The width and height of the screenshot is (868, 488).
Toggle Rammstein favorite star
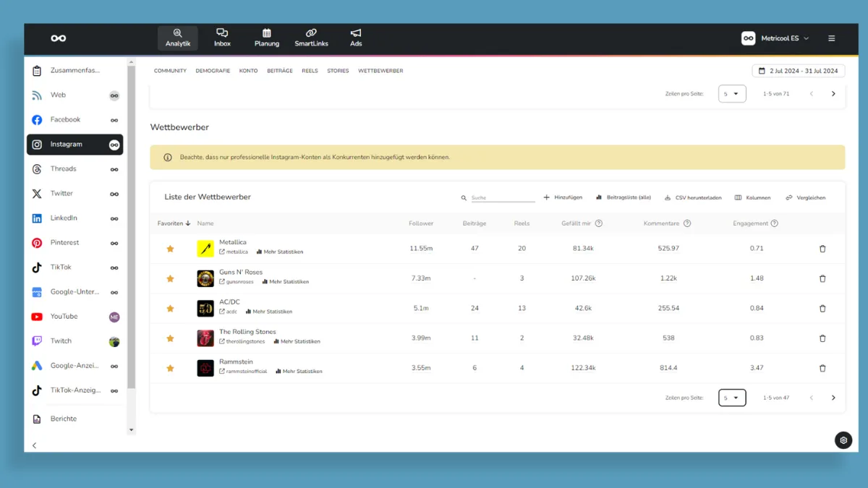click(170, 368)
